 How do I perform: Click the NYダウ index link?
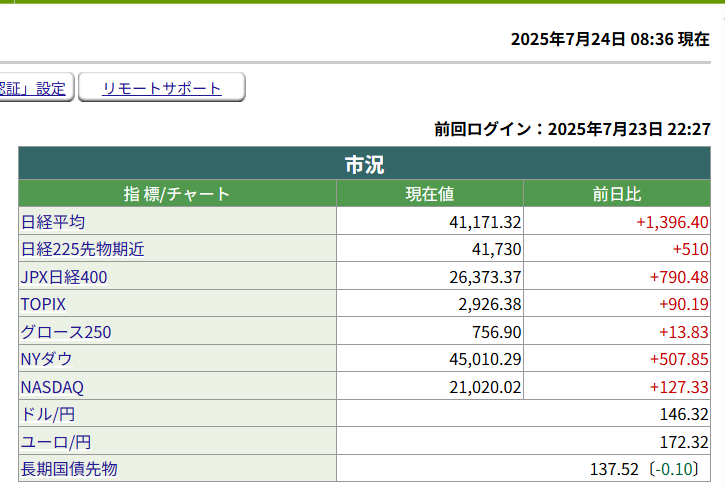46,359
